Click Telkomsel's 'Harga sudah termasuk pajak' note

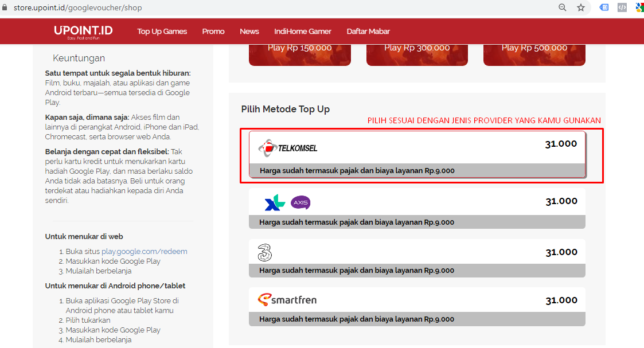(x=357, y=171)
